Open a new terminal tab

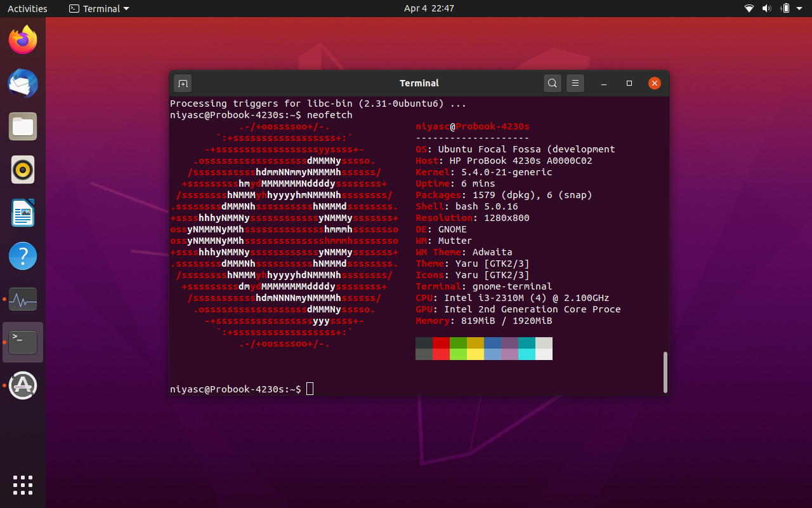click(183, 83)
